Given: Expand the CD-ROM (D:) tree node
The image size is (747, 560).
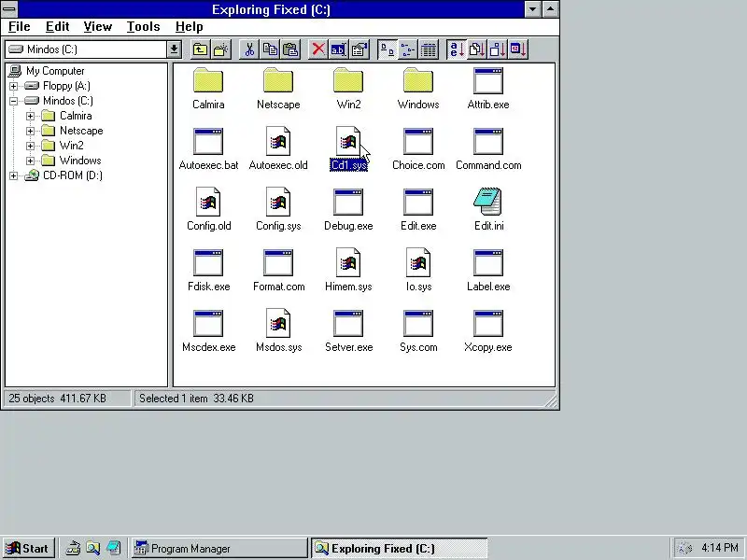Looking at the screenshot, I should [x=13, y=175].
